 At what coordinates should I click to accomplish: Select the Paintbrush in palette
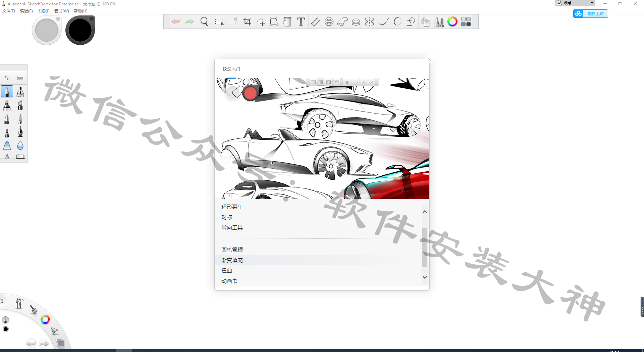click(20, 119)
